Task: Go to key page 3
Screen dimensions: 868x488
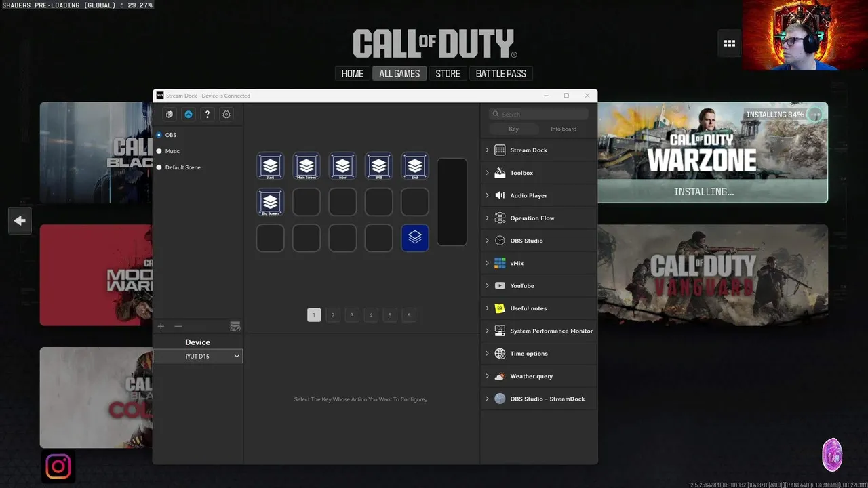Action: coord(351,315)
